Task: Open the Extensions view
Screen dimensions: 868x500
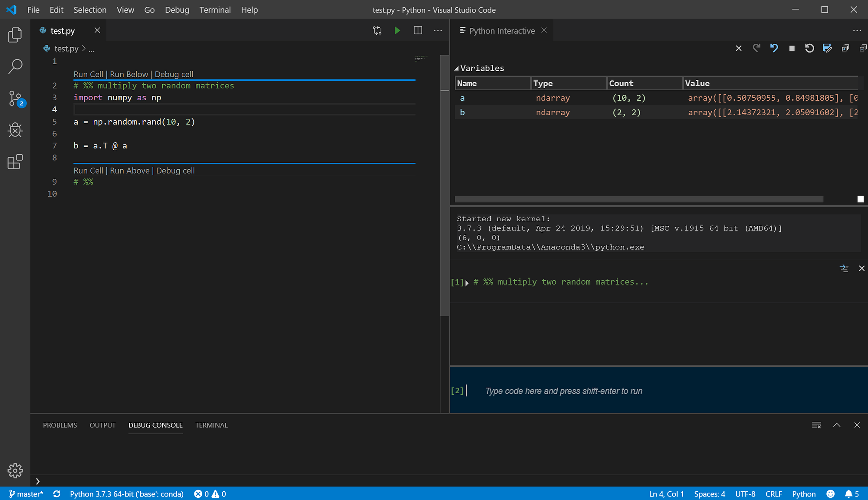Action: point(15,162)
